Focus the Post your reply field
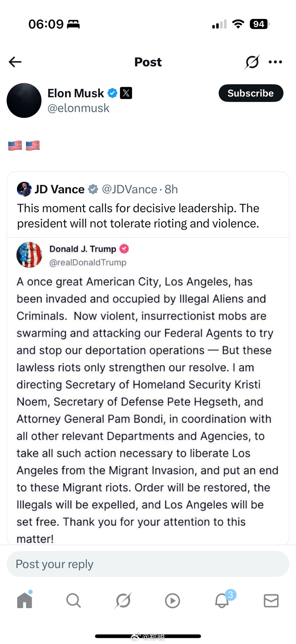The width and height of the screenshot is (296, 644). tap(148, 564)
